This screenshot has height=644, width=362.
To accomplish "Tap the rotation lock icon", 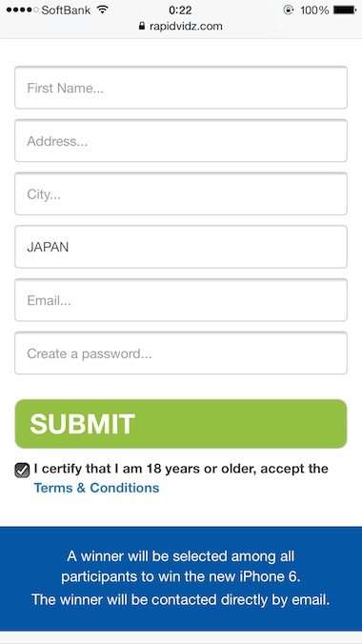I will point(289,10).
